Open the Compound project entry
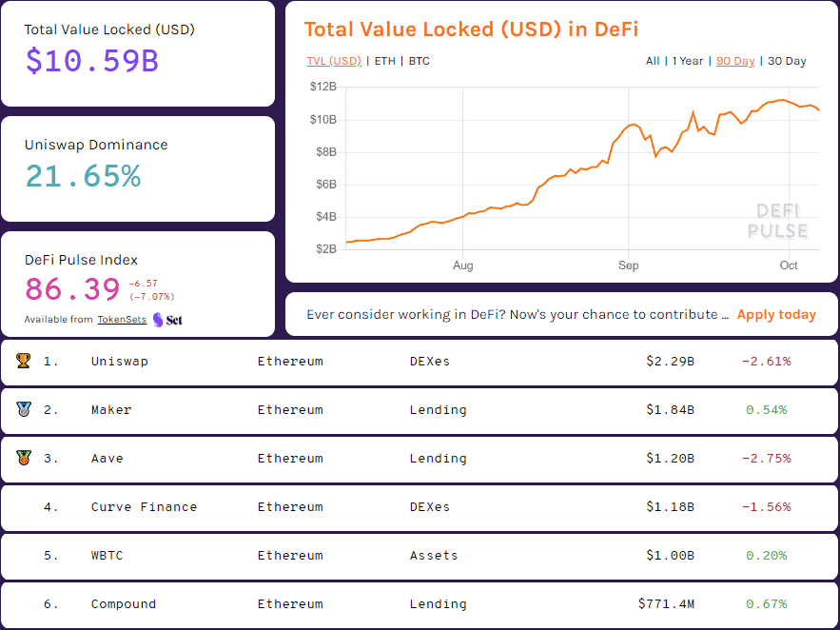840x630 pixels. [124, 604]
